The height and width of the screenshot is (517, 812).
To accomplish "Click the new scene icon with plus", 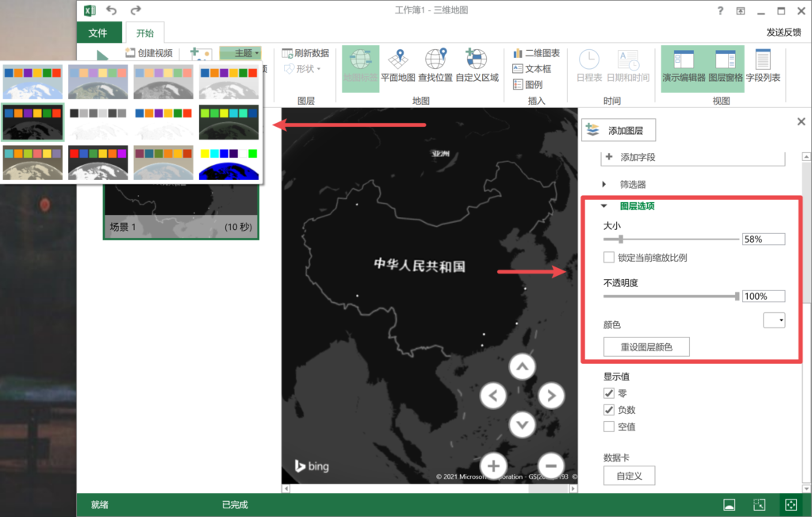I will point(201,53).
